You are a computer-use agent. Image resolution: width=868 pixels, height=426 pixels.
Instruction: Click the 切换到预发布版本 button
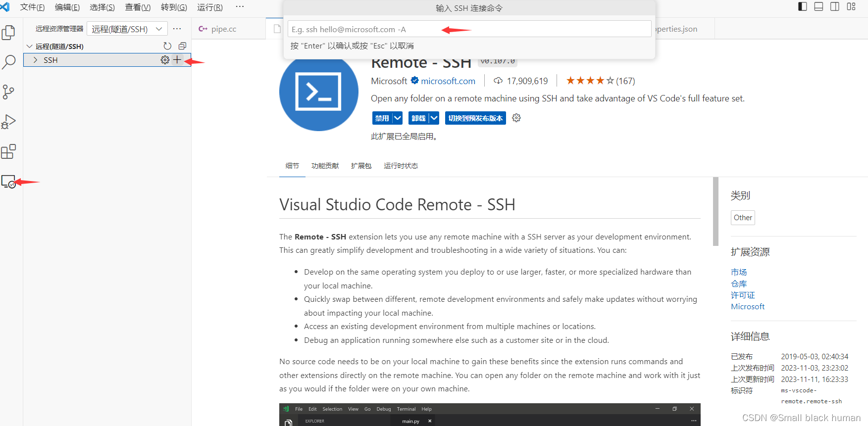pos(475,118)
